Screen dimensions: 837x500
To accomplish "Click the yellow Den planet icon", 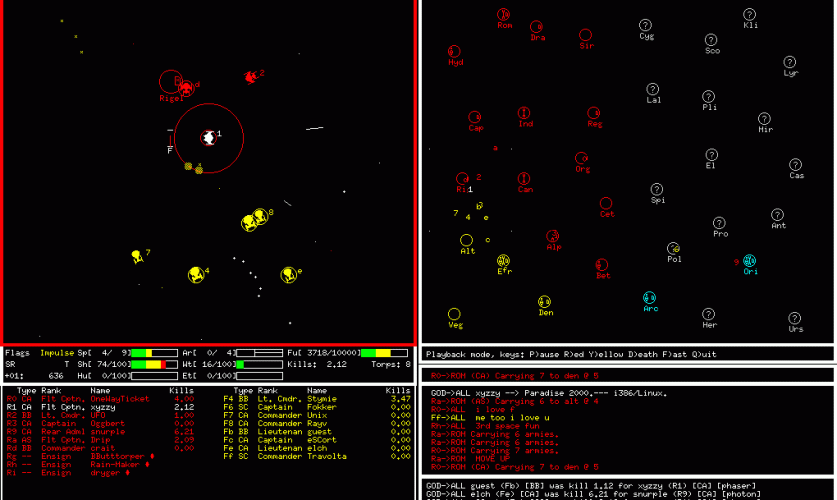I will pos(545,302).
